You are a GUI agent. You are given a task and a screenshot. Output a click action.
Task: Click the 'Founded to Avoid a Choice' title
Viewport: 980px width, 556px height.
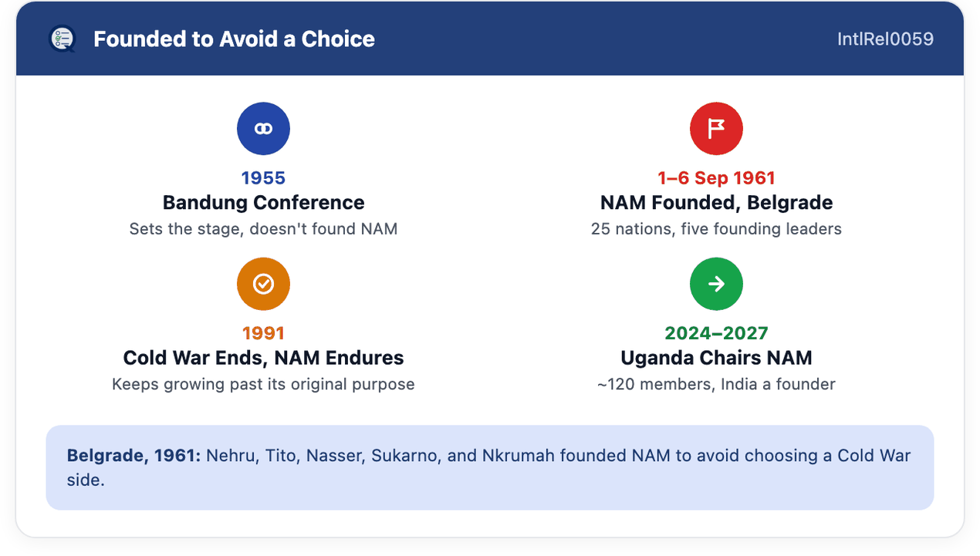234,39
